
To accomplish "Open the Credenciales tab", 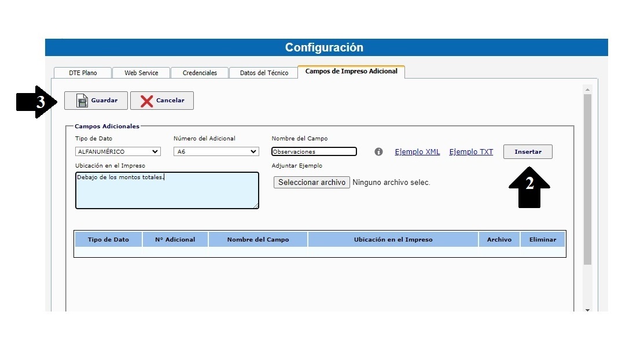I will tap(199, 72).
